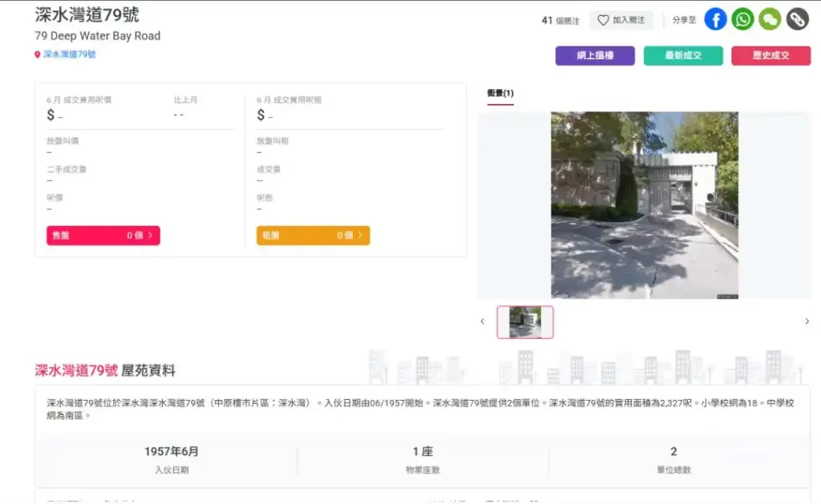
Task: Select the street view thumbnail
Action: [525, 322]
